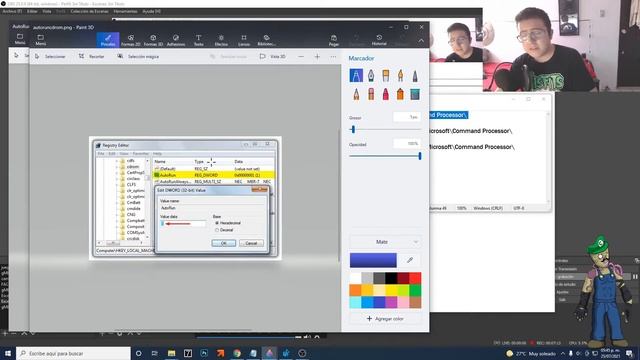This screenshot has height=360, width=640.
Task: Choose the black color swatch
Action: click(x=391, y=278)
